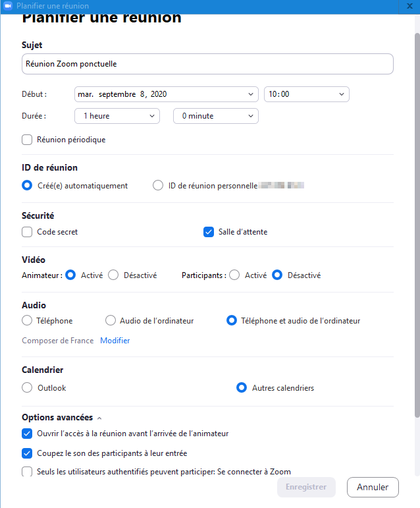Select Outlook as the calendar

(27, 388)
